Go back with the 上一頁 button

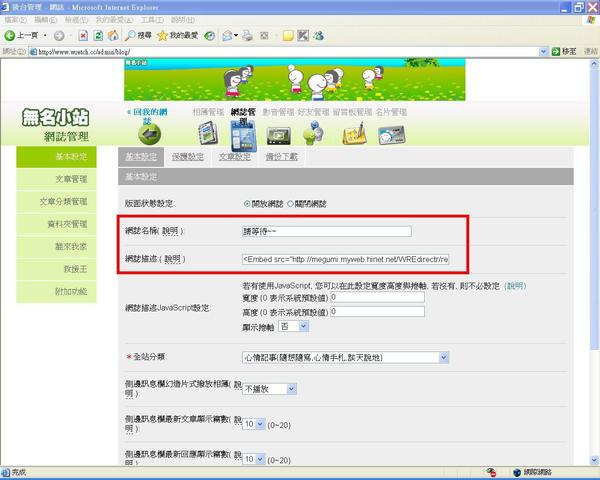21,36
